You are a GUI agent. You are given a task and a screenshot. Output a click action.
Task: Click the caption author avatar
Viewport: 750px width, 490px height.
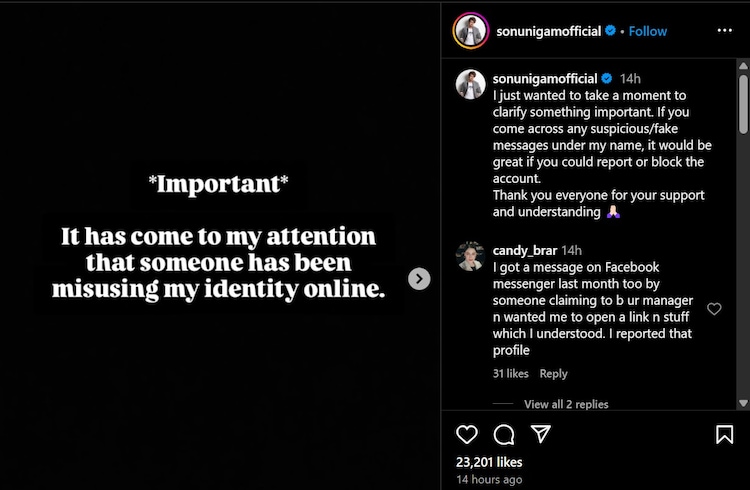(x=470, y=84)
